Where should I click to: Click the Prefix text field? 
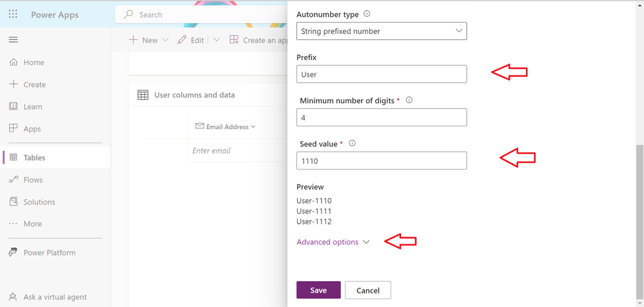pos(382,74)
